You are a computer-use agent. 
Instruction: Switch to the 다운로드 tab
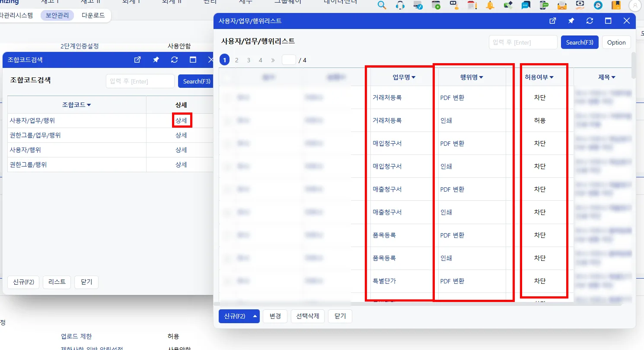[93, 15]
